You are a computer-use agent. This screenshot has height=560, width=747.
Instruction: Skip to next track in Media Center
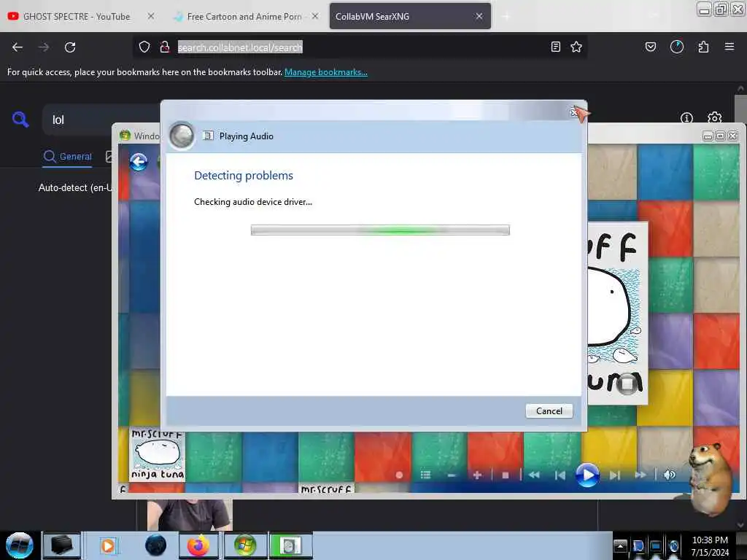pyautogui.click(x=615, y=475)
